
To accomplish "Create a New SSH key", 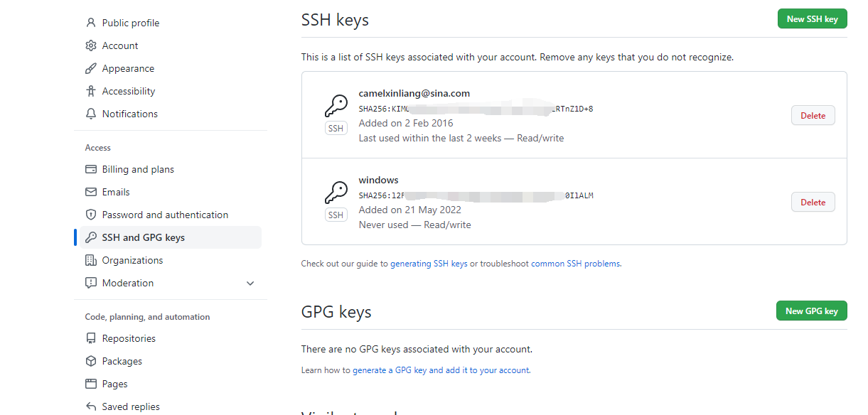I will pos(812,19).
